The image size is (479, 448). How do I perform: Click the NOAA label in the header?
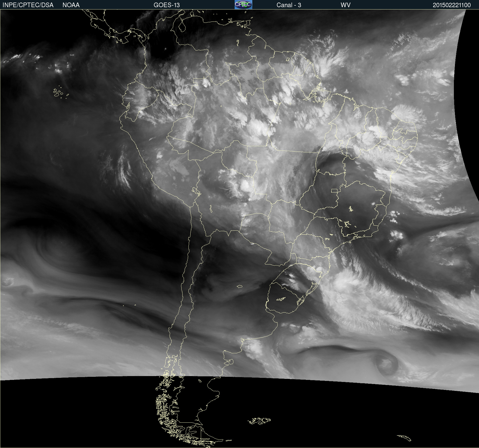coord(71,5)
